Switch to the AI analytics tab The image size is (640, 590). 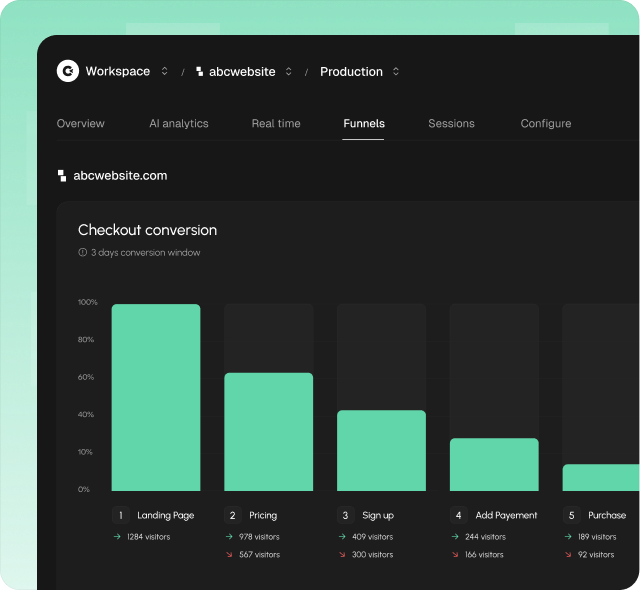tap(179, 124)
